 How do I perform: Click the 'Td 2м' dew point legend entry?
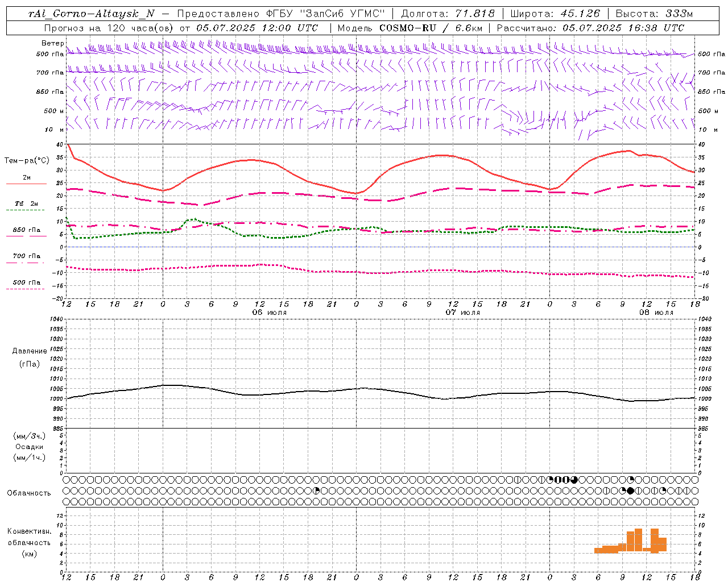(x=27, y=203)
